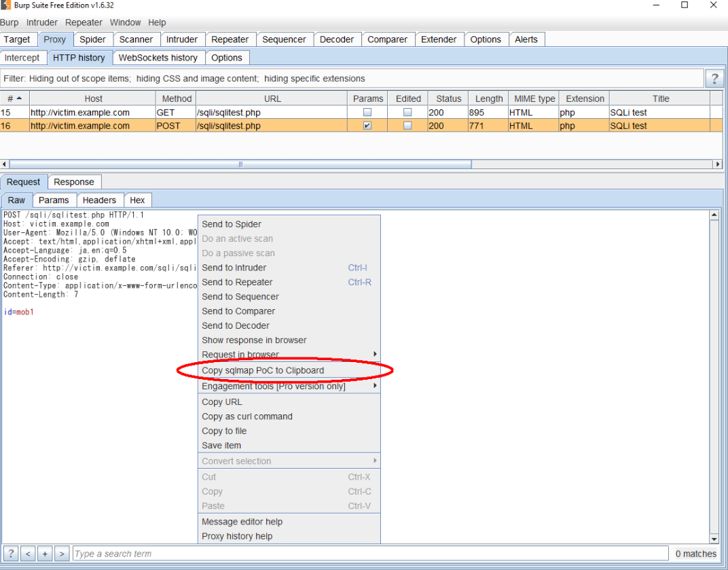Viewport: 728px width, 570px height.
Task: Sort by the MIME type column header
Action: tap(534, 99)
